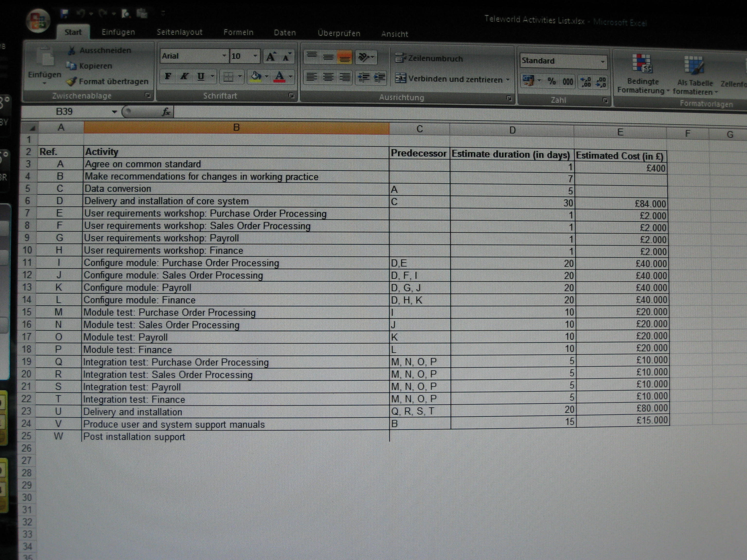Toggle italic (K) formatting

(x=184, y=76)
